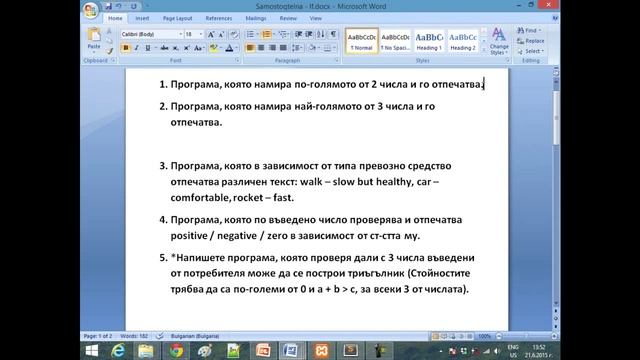Expand the Styles gallery more arrow
This screenshot has width=640, height=360.
484,50
